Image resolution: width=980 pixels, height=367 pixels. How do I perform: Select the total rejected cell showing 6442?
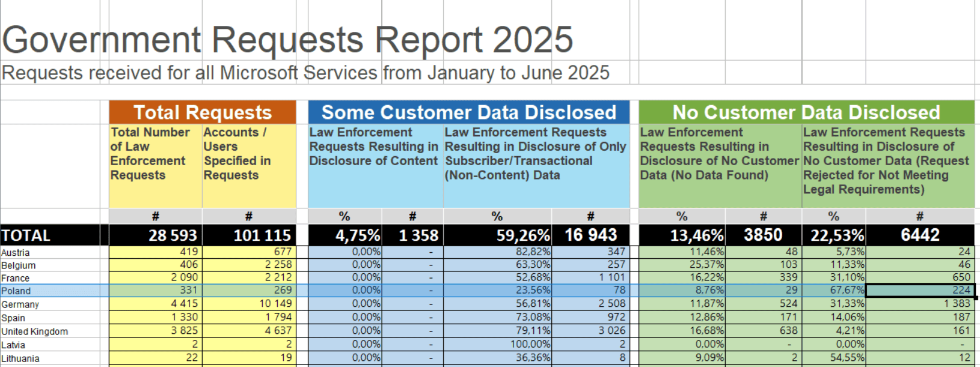920,235
